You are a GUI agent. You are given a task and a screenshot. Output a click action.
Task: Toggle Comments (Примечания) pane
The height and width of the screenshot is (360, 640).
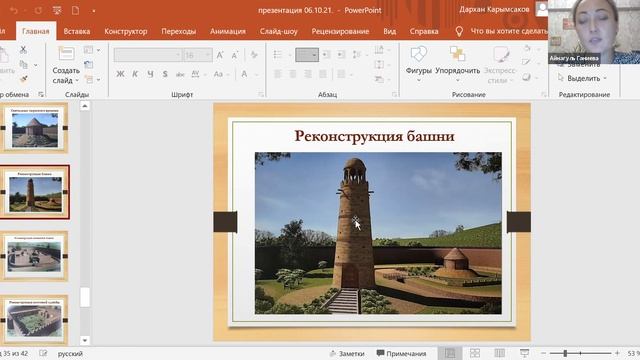[x=401, y=353]
